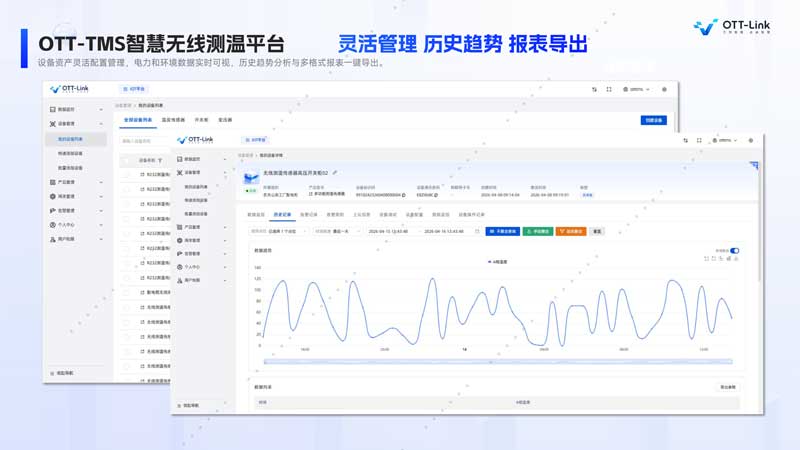Click the front window vertical scrollbar
This screenshot has height=450, width=800.
click(x=760, y=224)
